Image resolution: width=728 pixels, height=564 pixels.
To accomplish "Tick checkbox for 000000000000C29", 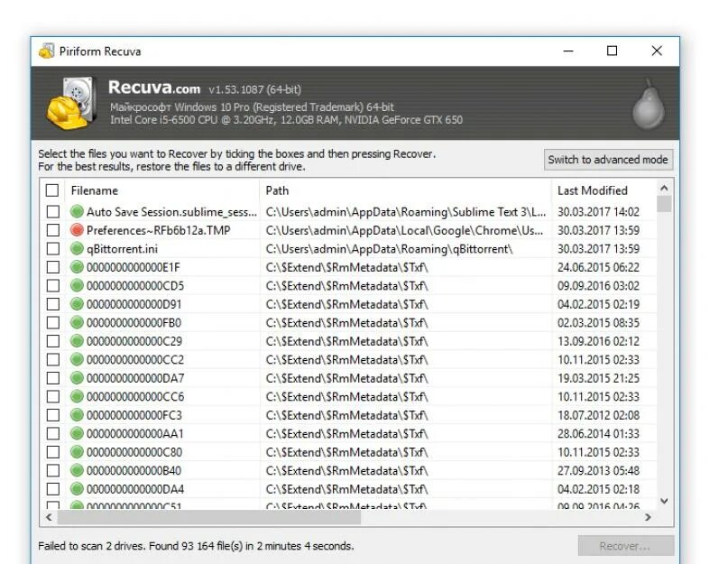I will [53, 341].
